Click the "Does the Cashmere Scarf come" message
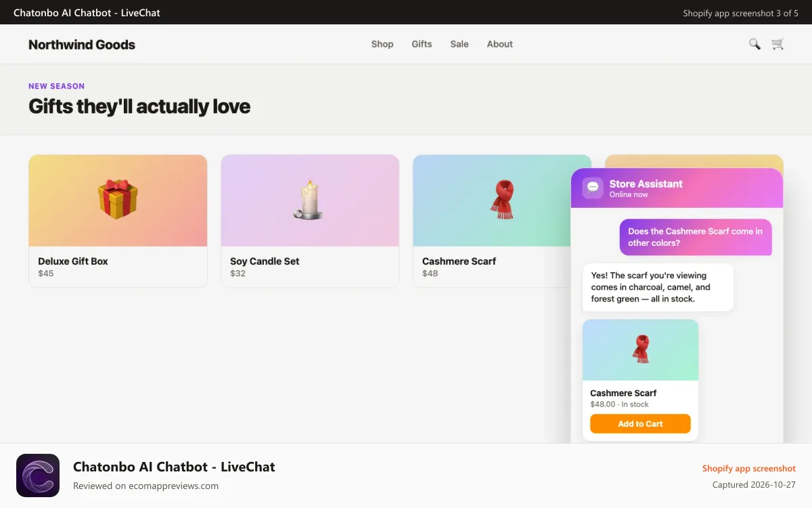The image size is (812, 508). pyautogui.click(x=696, y=237)
